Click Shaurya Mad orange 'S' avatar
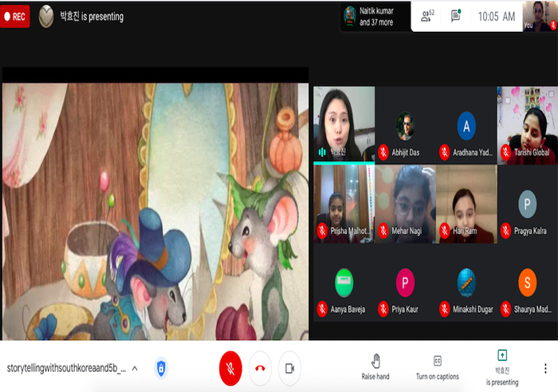This screenshot has height=392, width=558. coord(528,282)
